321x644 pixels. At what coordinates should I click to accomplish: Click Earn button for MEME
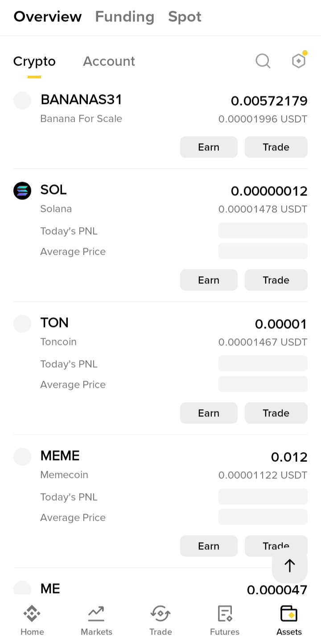click(209, 546)
